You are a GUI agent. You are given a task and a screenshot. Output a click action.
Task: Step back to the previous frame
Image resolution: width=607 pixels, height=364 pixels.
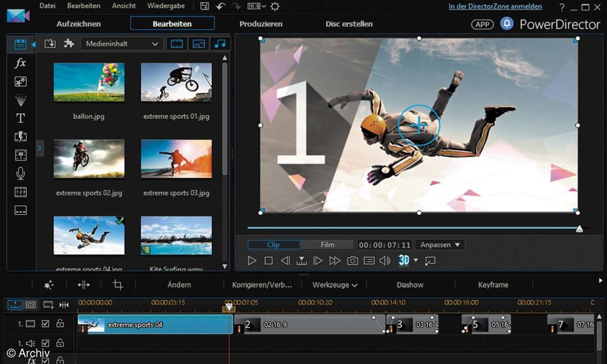point(285,260)
